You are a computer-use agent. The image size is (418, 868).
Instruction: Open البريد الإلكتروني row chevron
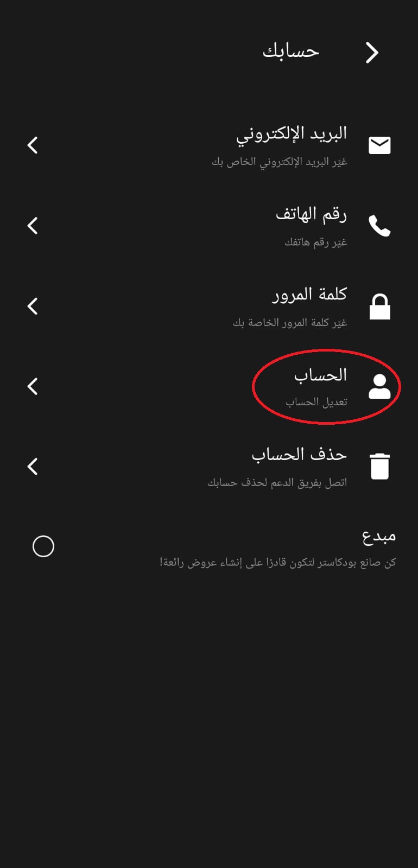[33, 145]
